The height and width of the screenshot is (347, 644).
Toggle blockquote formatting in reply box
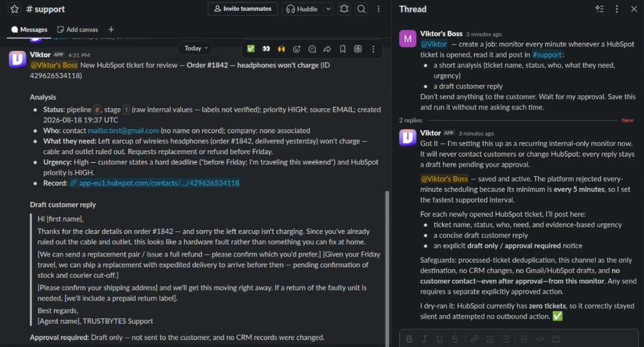click(525, 339)
